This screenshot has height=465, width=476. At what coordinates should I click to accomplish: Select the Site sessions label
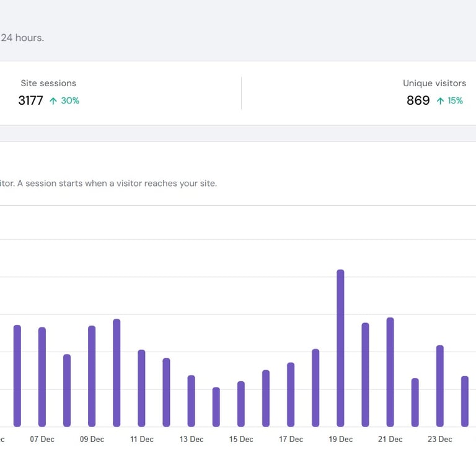tap(48, 83)
